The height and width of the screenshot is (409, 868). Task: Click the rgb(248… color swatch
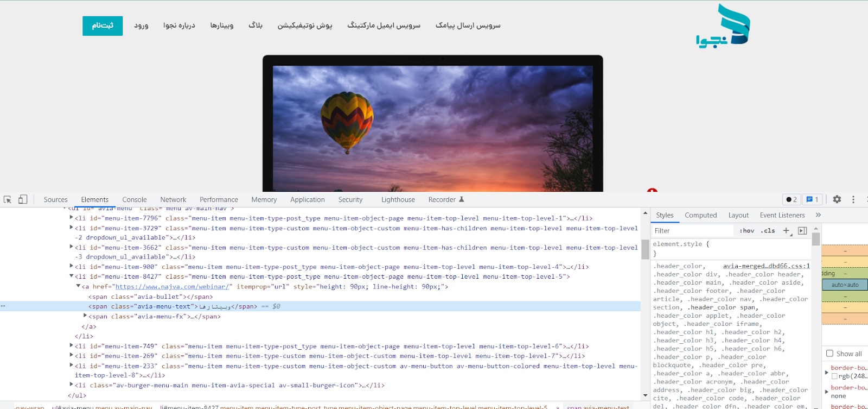click(834, 376)
